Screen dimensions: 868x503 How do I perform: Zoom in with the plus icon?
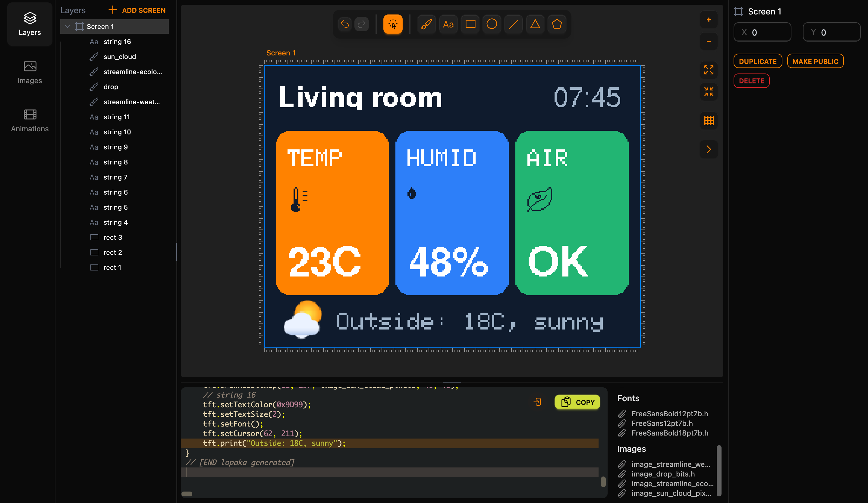click(x=709, y=20)
